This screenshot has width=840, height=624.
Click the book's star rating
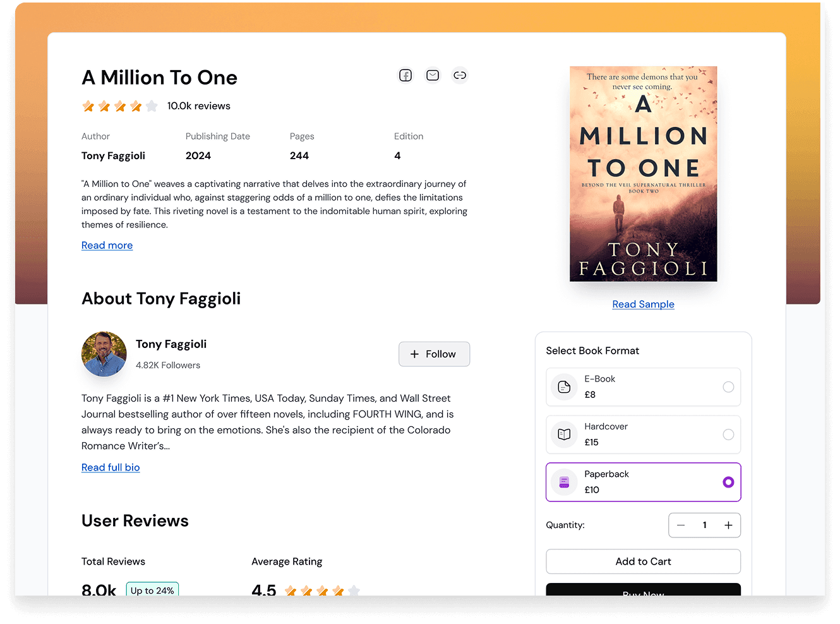tap(119, 106)
